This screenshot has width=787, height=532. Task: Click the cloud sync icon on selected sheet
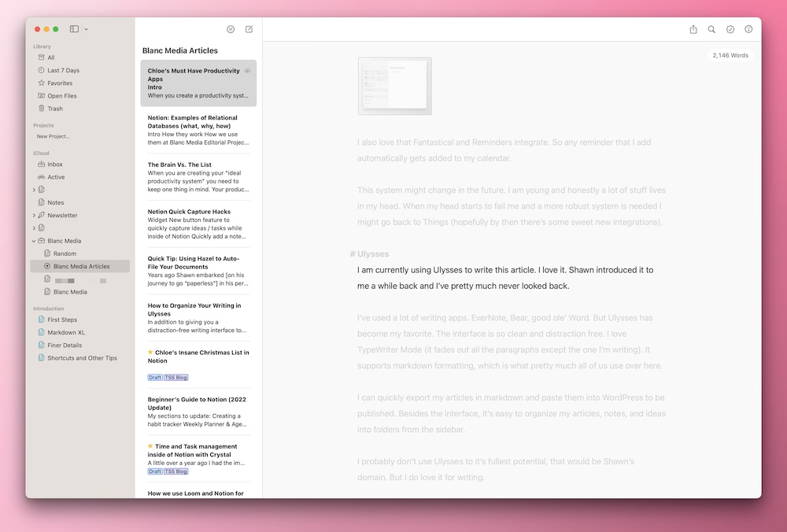tap(247, 72)
